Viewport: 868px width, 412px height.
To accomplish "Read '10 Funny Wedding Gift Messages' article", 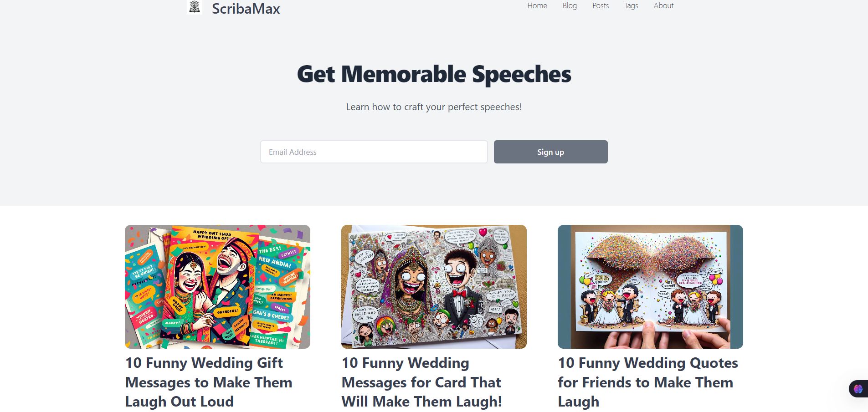I will pyautogui.click(x=209, y=382).
